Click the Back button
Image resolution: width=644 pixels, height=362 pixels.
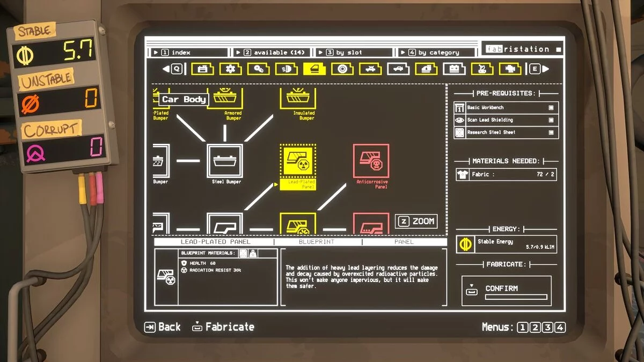coord(163,327)
